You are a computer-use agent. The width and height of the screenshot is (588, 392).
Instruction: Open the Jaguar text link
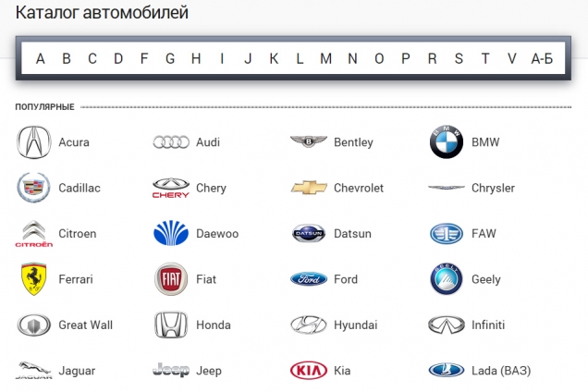pyautogui.click(x=77, y=371)
